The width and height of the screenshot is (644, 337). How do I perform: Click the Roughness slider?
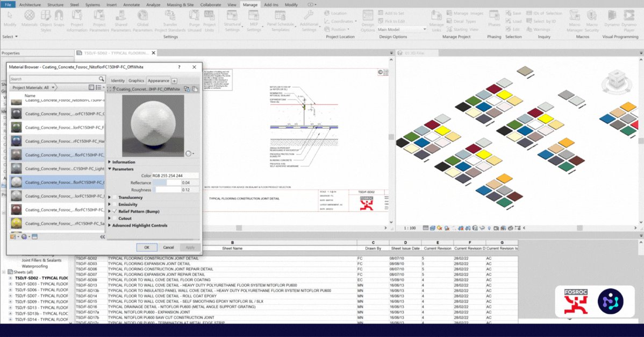(x=167, y=189)
